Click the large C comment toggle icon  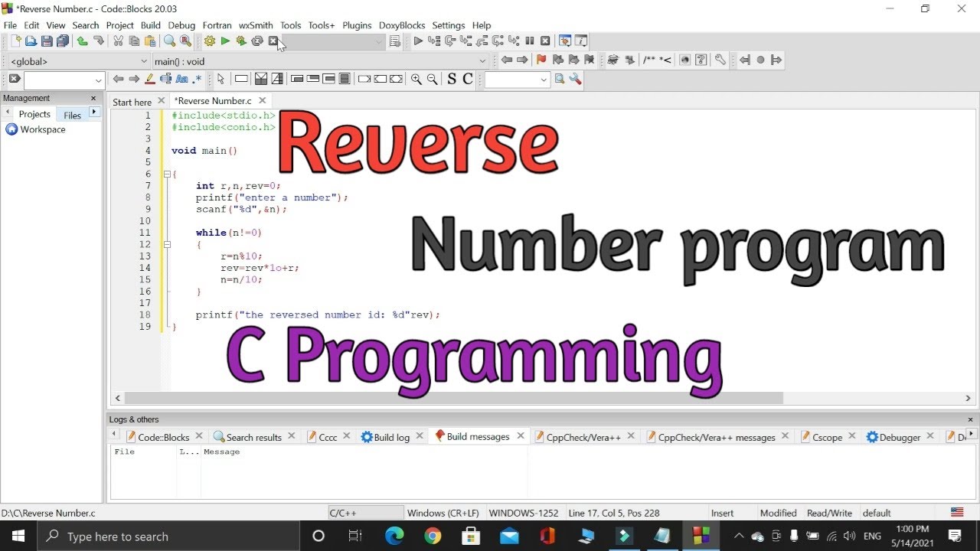467,79
